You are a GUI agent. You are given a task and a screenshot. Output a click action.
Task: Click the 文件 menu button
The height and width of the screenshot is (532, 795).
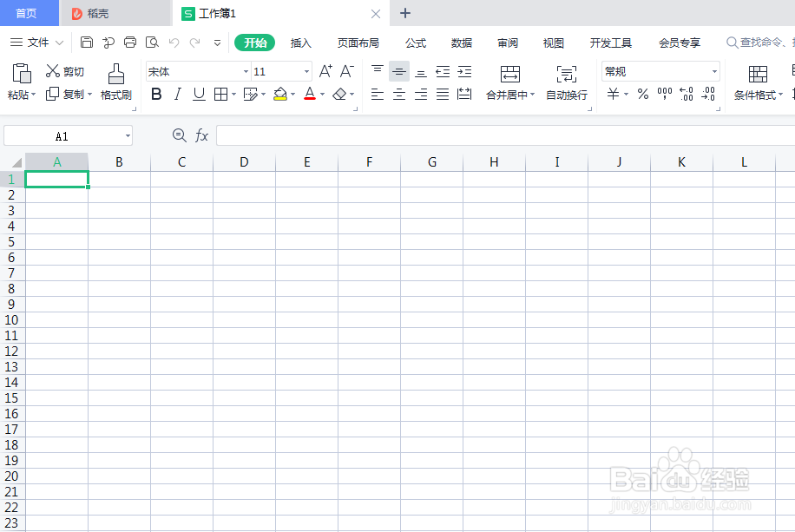(x=37, y=43)
